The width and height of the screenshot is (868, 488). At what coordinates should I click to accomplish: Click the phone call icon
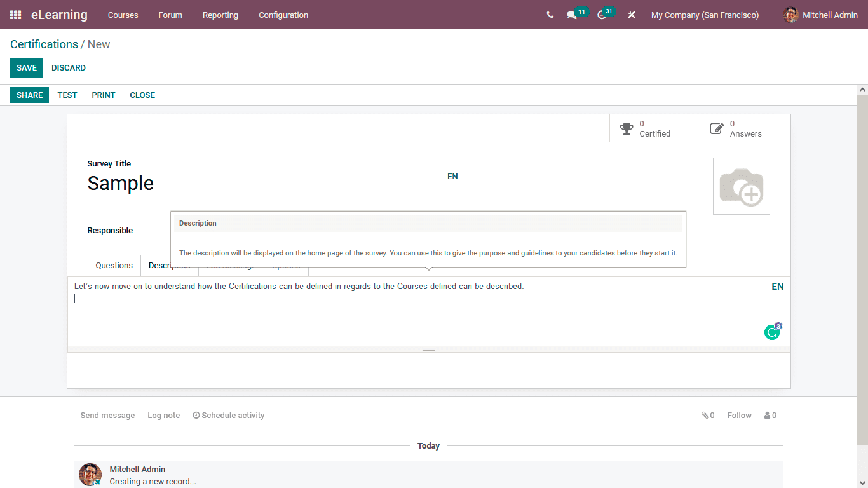[x=550, y=15]
